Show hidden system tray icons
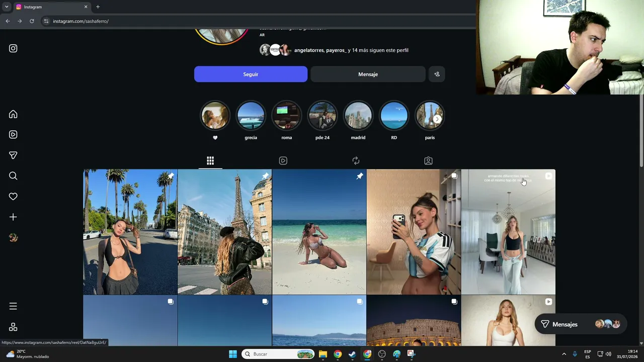Screen dimensions: 644x362 [564, 354]
